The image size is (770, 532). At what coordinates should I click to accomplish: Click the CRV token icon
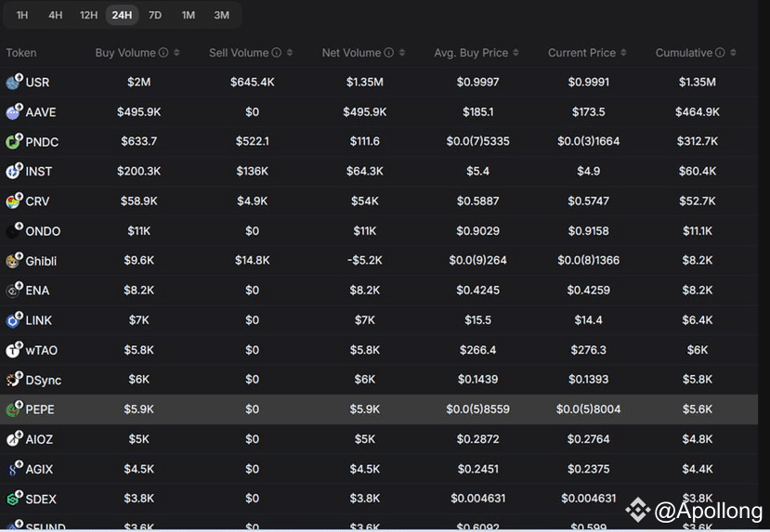(14, 201)
